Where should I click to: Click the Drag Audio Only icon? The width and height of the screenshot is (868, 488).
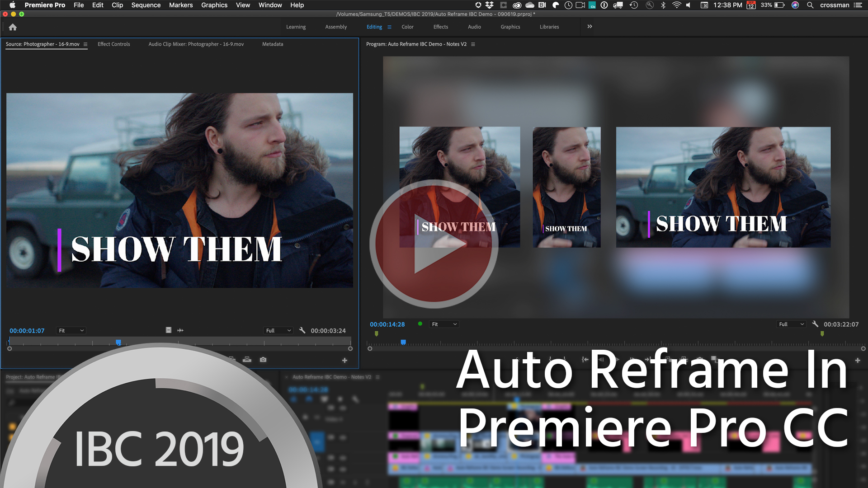pyautogui.click(x=180, y=330)
